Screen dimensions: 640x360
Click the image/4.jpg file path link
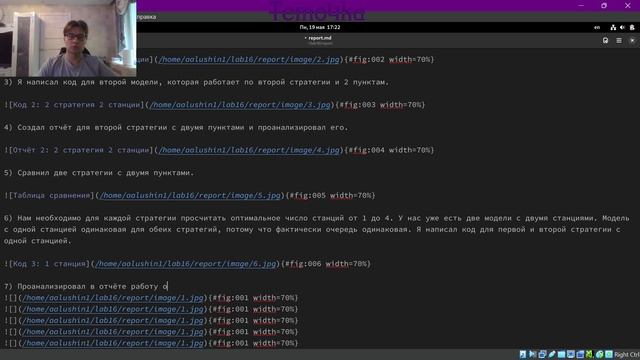249,150
